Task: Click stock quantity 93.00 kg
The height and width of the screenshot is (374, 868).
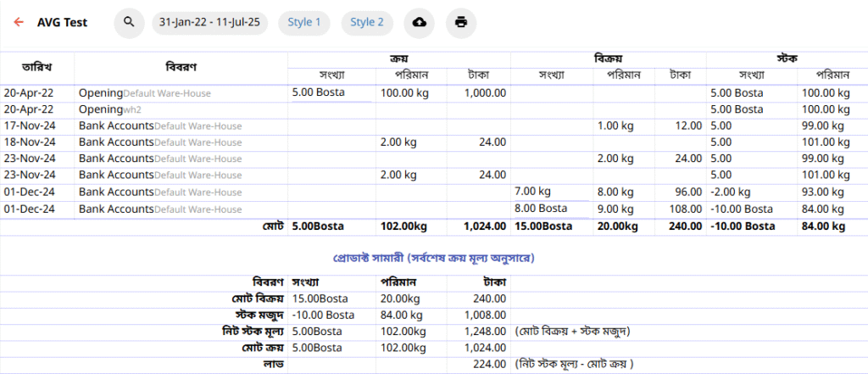Action: [x=823, y=193]
